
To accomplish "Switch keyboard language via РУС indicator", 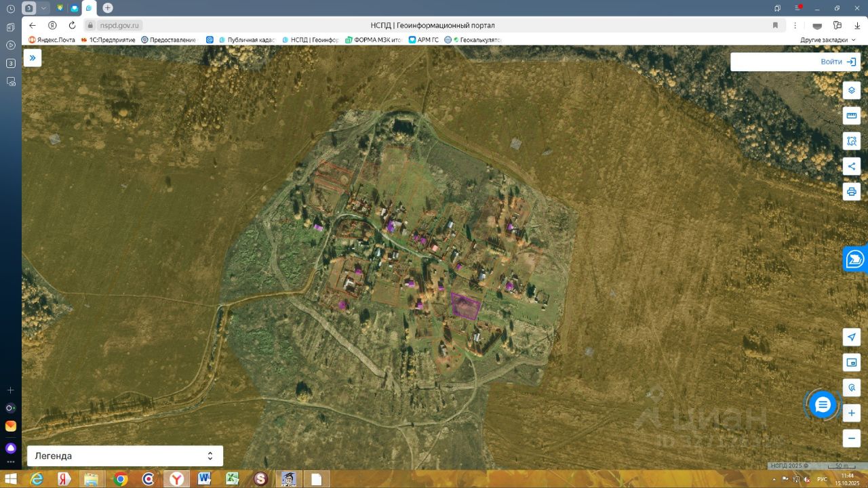I will click(x=823, y=479).
